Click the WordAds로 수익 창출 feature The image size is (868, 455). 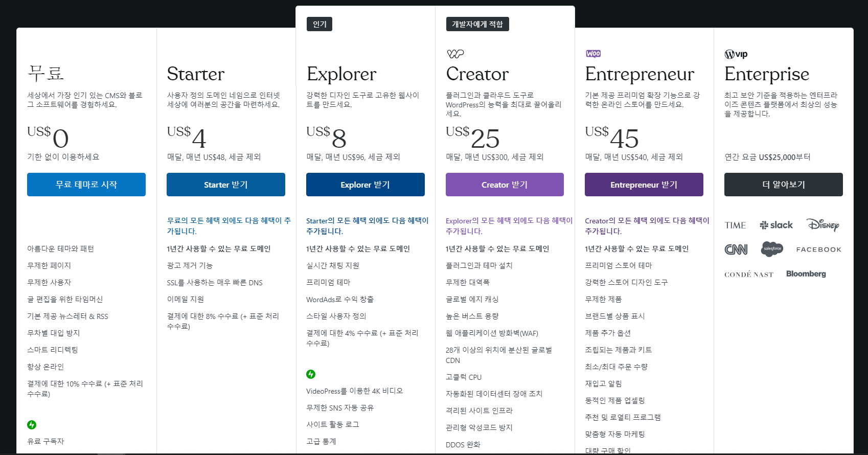click(340, 299)
